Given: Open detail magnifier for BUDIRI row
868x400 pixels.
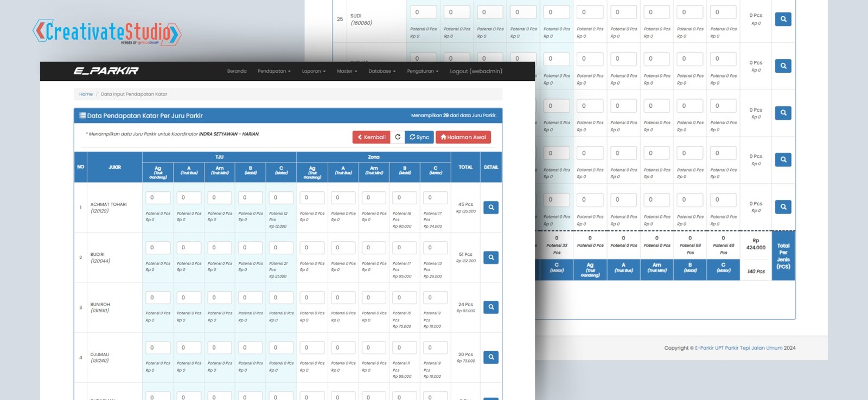Looking at the screenshot, I should click(x=490, y=257).
